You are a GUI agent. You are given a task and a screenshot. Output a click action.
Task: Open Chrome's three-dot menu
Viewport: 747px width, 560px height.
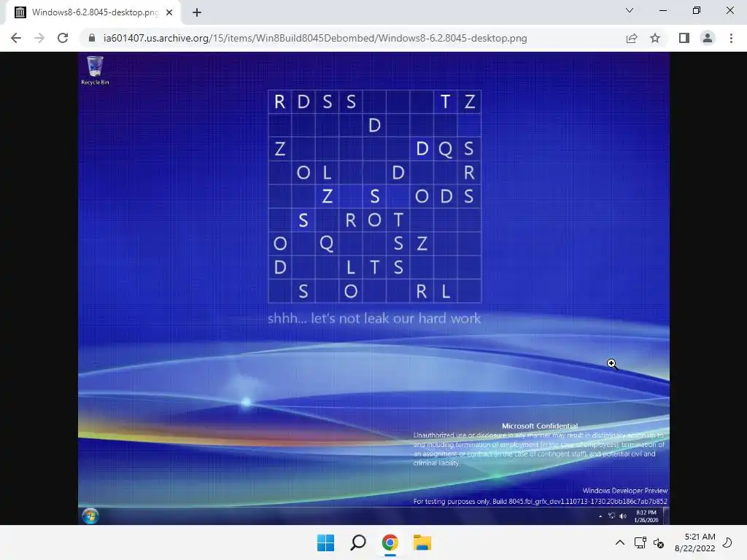[731, 38]
